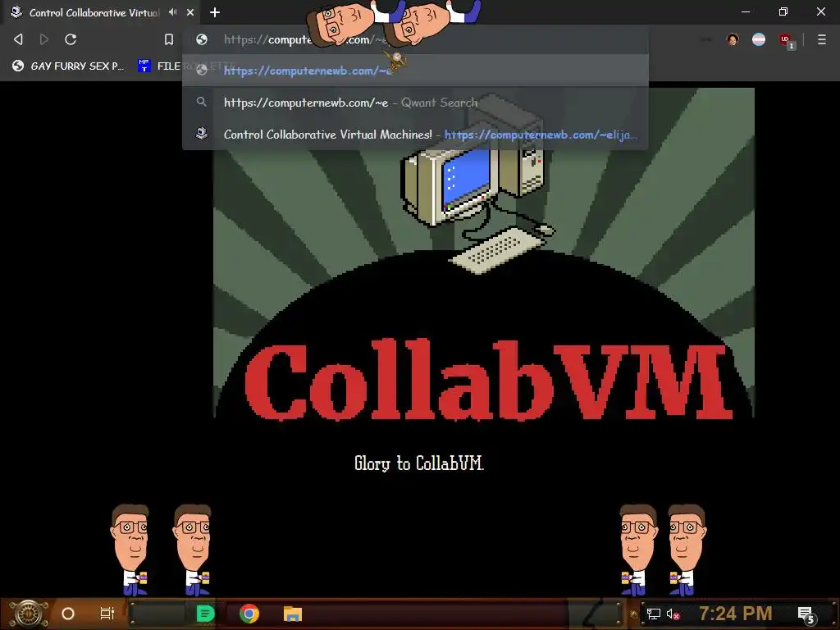Open the steampunk Start button
The image size is (840, 630).
tap(28, 614)
